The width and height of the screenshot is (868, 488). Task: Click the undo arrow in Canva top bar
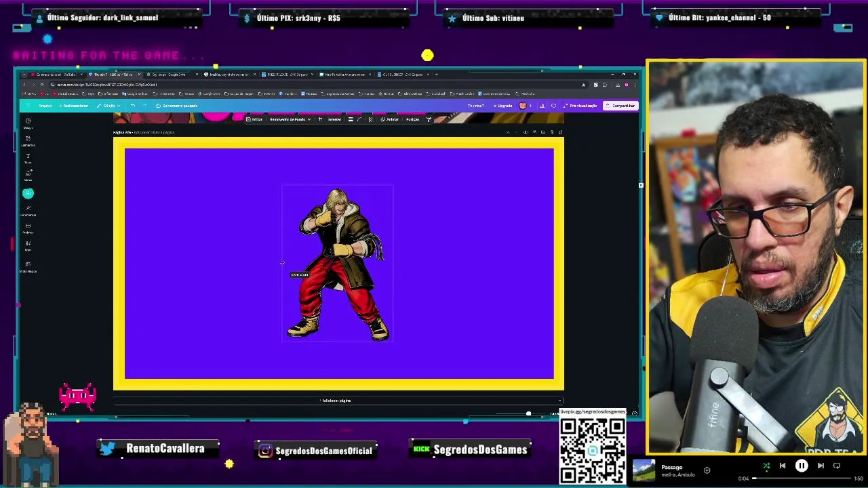(x=132, y=106)
